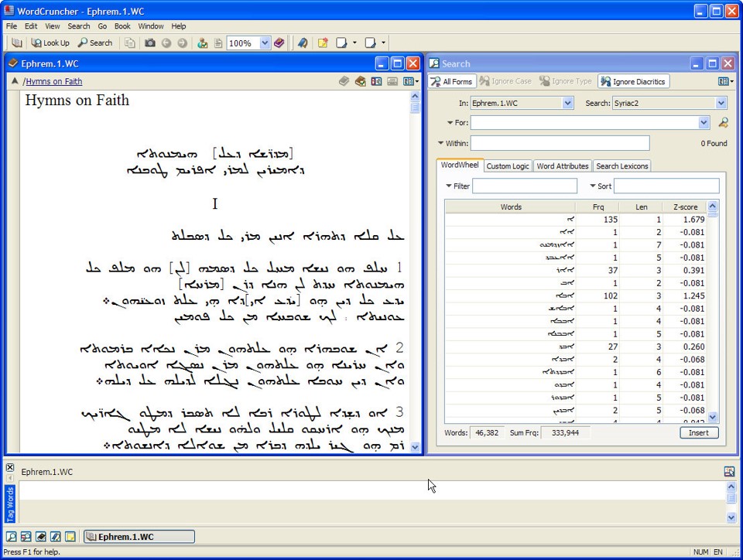Screen dimensions: 743x560
Task: Click the yellow note icon in toolbar
Action: click(323, 43)
